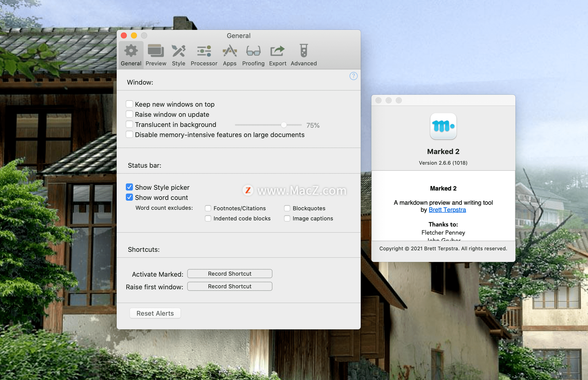
Task: Click the help question mark icon
Action: point(353,76)
